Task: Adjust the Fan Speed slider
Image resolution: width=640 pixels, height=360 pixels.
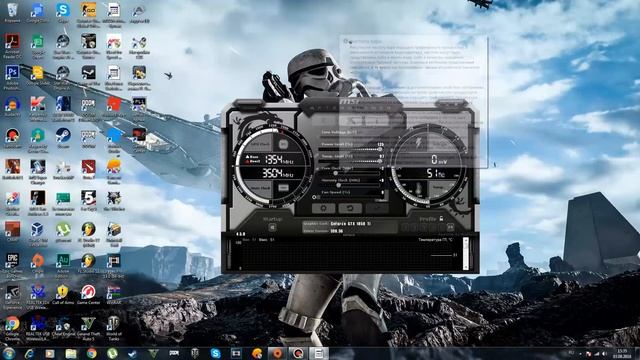Action: (352, 197)
